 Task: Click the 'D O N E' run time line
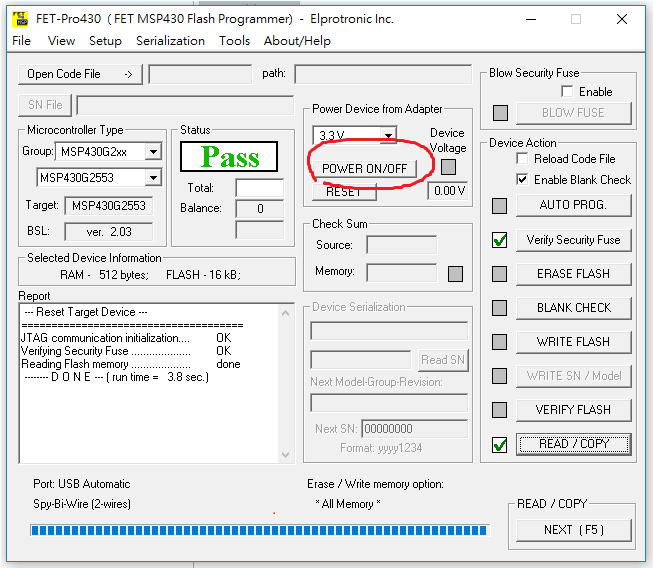117,377
